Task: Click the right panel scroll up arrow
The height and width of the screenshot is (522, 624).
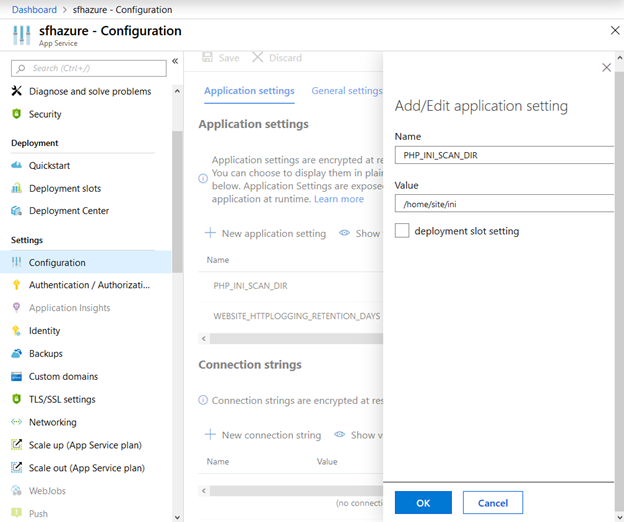Action: click(x=620, y=58)
